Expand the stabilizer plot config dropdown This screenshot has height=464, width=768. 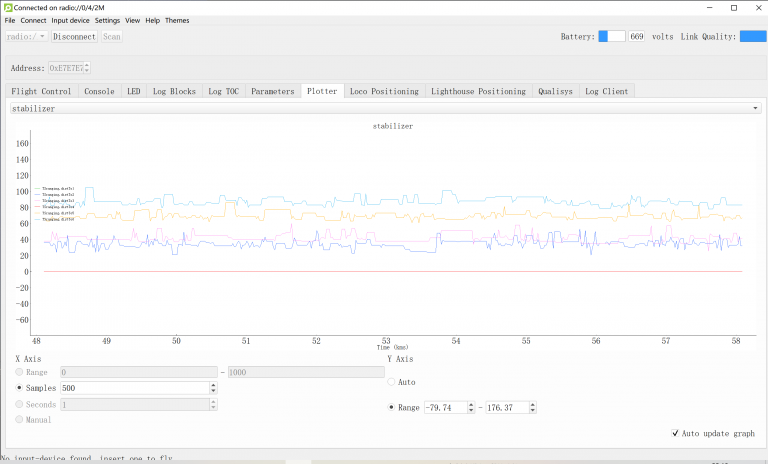coord(384,108)
